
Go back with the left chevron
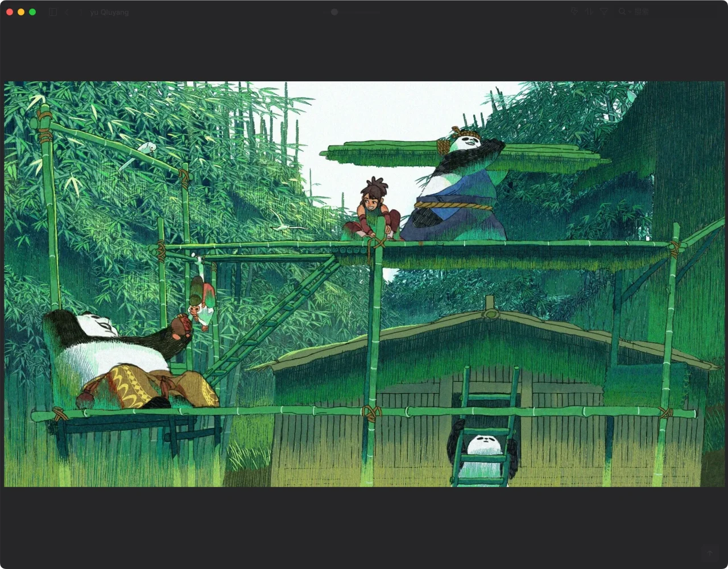click(67, 12)
